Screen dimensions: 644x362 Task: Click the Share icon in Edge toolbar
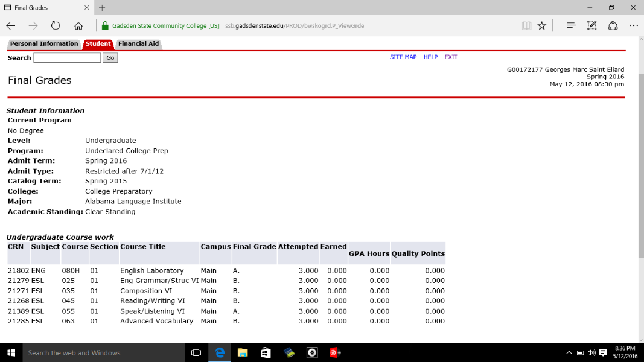(x=613, y=25)
